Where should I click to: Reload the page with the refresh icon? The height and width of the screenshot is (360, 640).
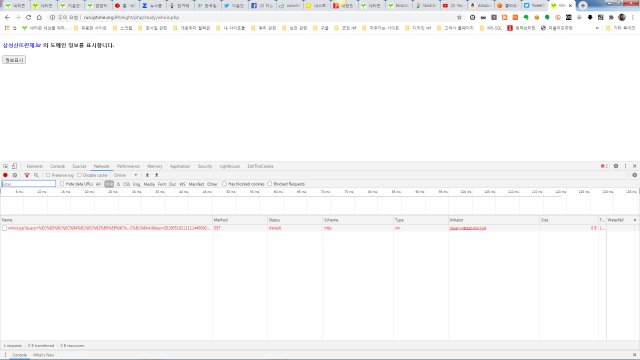(x=29, y=18)
